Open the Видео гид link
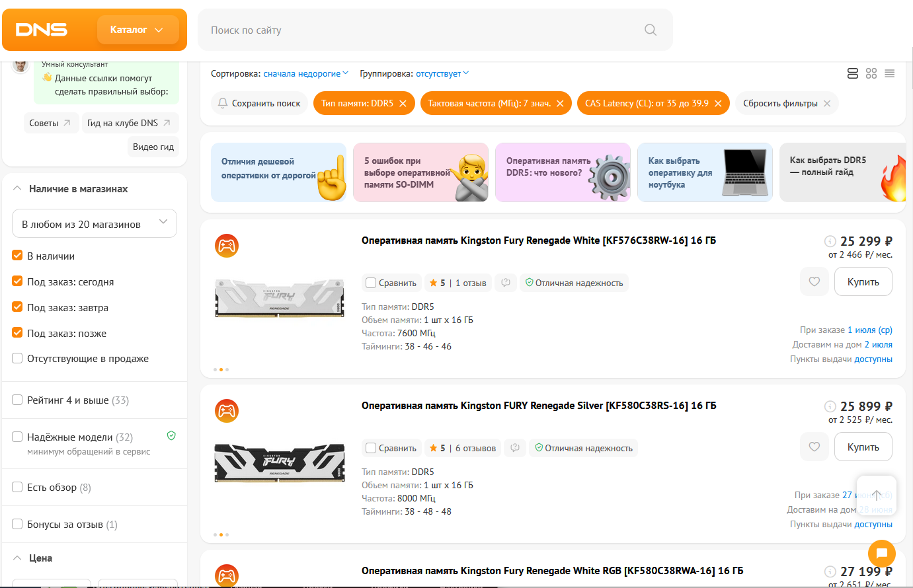913x588 pixels. tap(153, 147)
